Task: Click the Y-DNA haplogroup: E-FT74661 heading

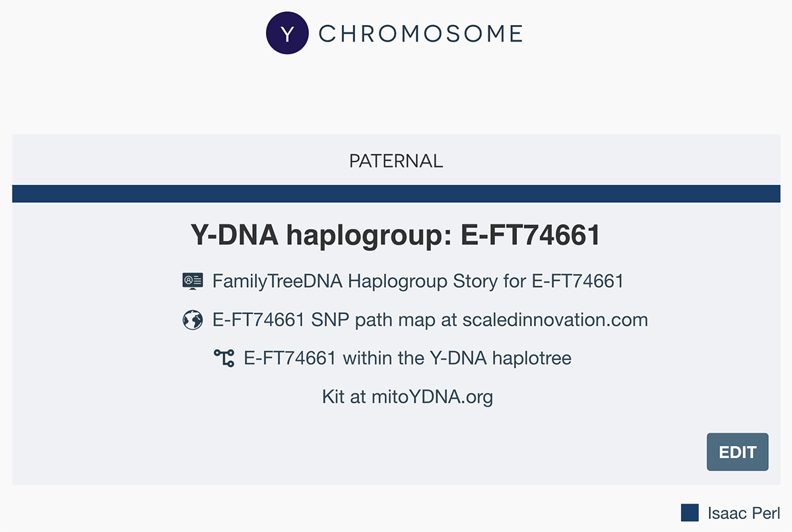Action: (x=395, y=234)
